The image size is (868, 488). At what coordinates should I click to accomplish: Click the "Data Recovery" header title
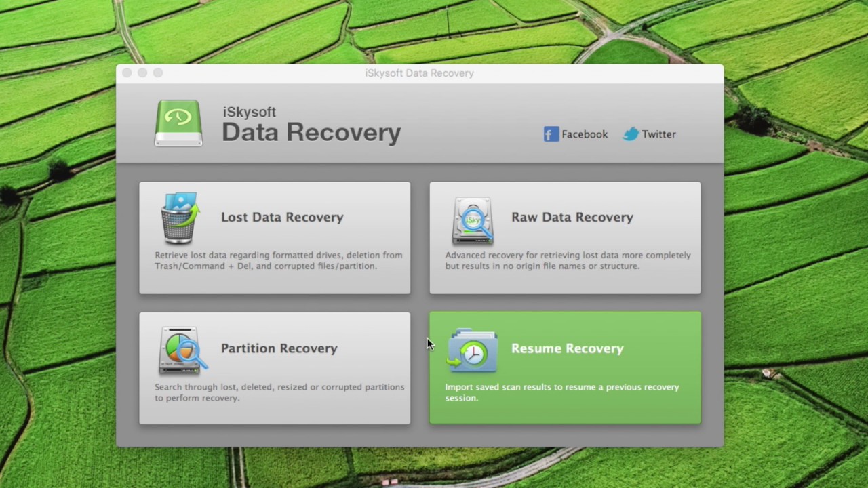click(311, 132)
